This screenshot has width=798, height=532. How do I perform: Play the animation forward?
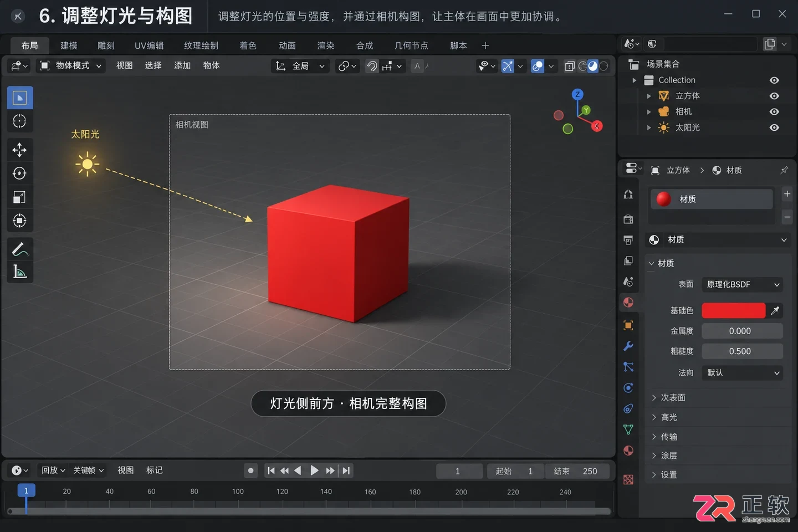tap(314, 470)
